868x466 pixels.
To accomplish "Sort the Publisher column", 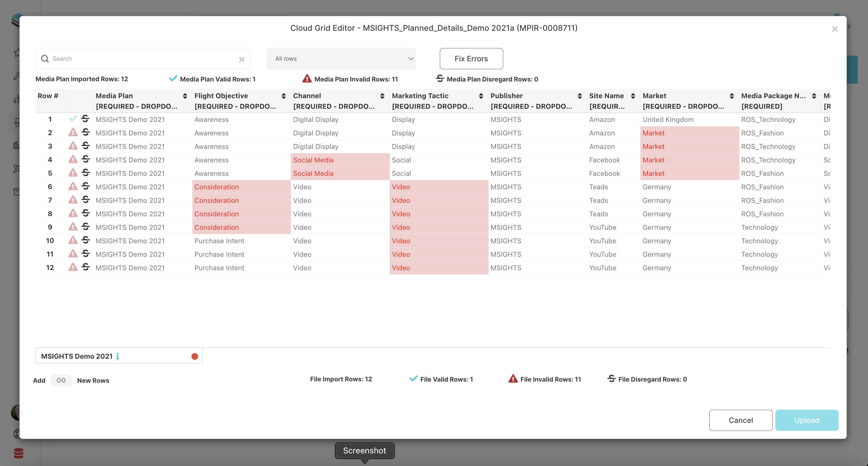I will pos(580,96).
